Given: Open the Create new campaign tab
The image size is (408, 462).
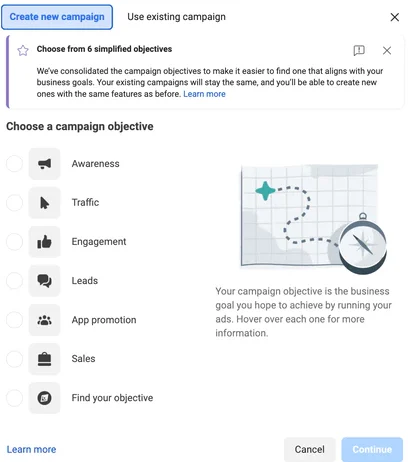Looking at the screenshot, I should coord(57,17).
